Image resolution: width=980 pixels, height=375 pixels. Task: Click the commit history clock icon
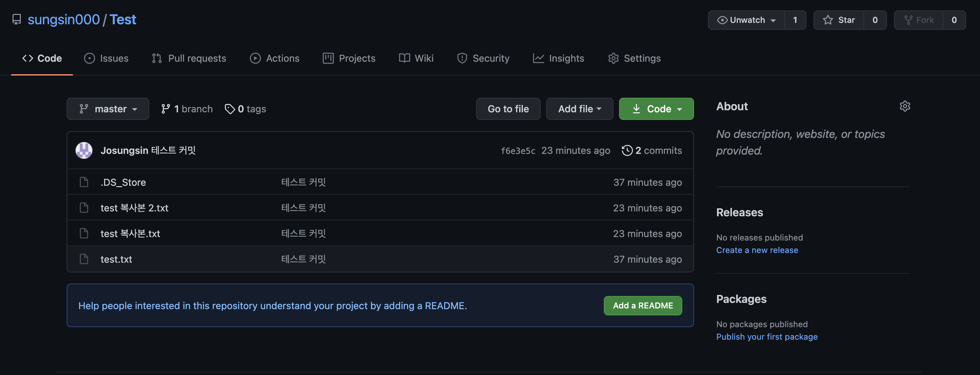(627, 150)
